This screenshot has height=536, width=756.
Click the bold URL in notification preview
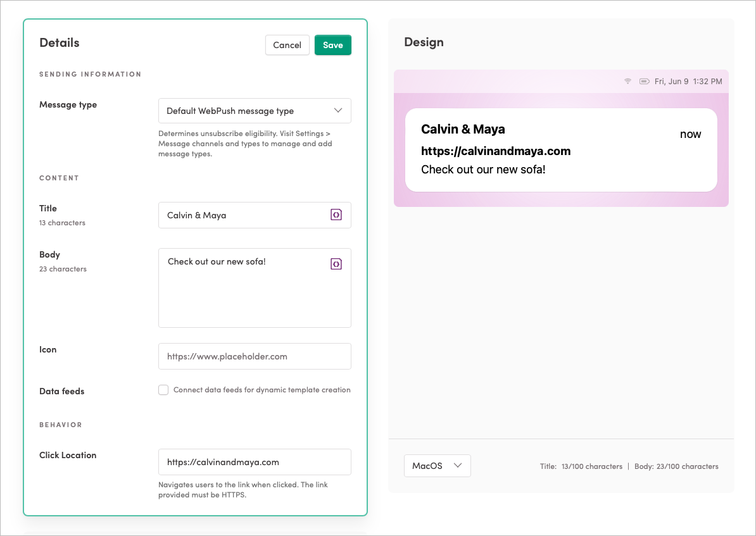click(x=496, y=151)
